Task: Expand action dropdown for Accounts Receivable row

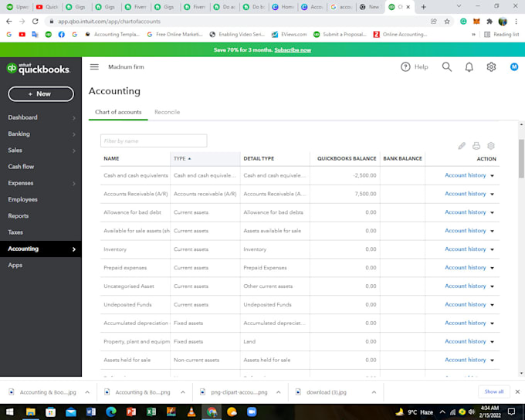Action: click(493, 194)
